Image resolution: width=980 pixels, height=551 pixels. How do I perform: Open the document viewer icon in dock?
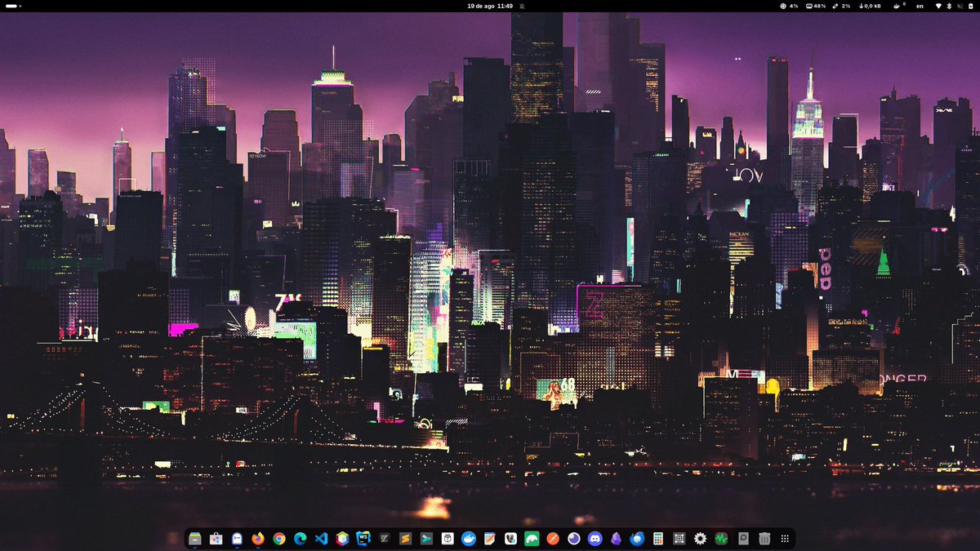pos(742,539)
